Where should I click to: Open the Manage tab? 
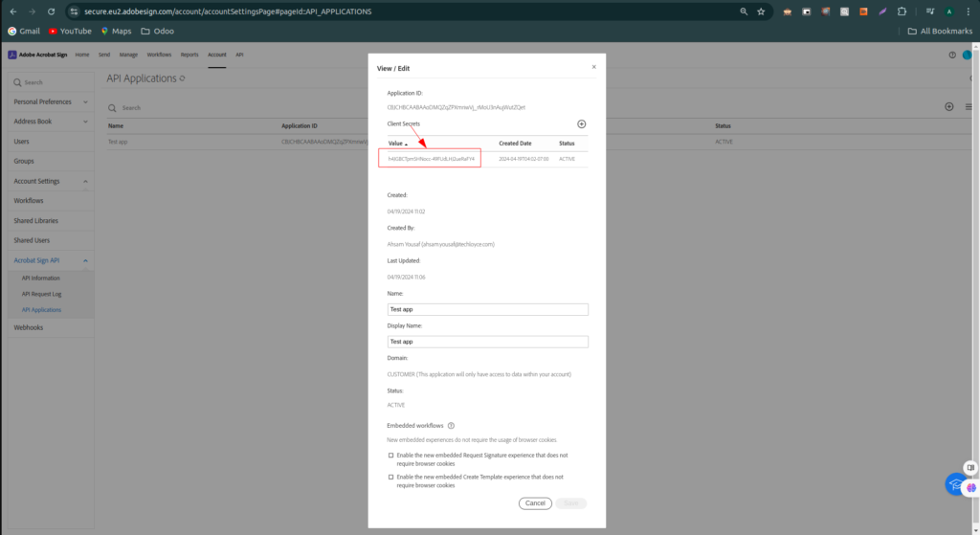pos(128,55)
